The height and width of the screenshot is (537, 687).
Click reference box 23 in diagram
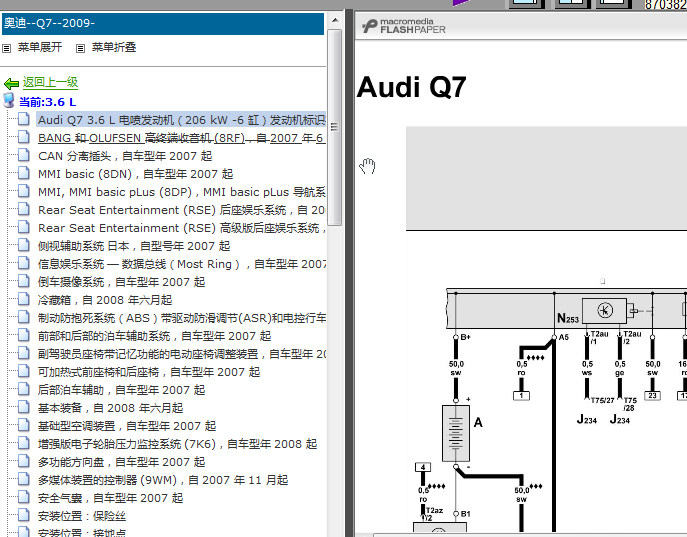[x=652, y=396]
